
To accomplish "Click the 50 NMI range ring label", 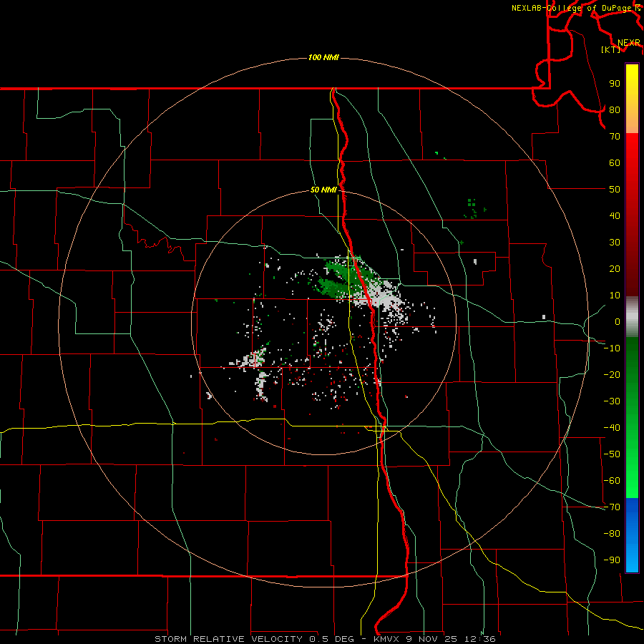I will [x=323, y=190].
